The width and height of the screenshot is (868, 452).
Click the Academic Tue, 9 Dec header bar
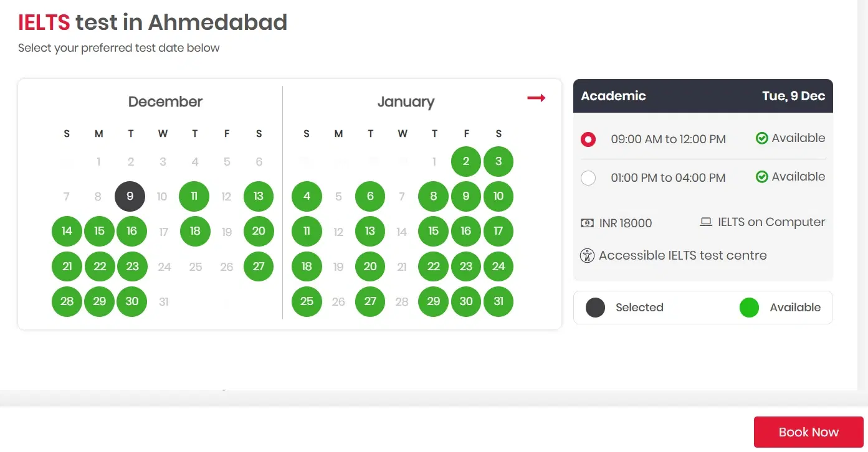coord(703,96)
